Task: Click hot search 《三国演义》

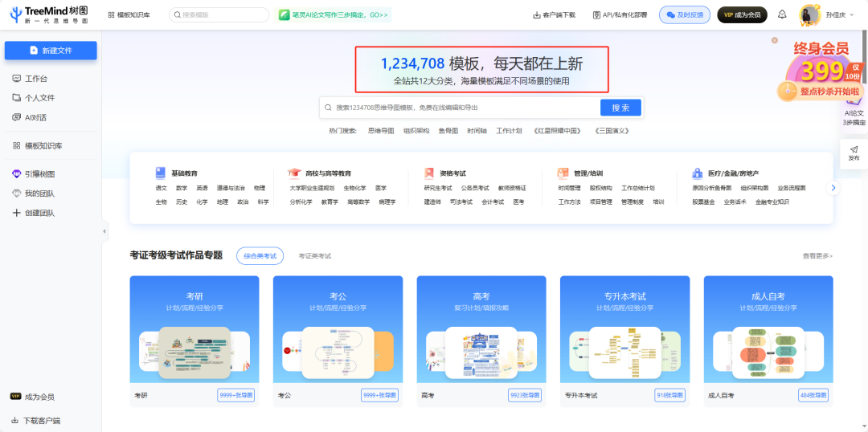Action: [611, 131]
